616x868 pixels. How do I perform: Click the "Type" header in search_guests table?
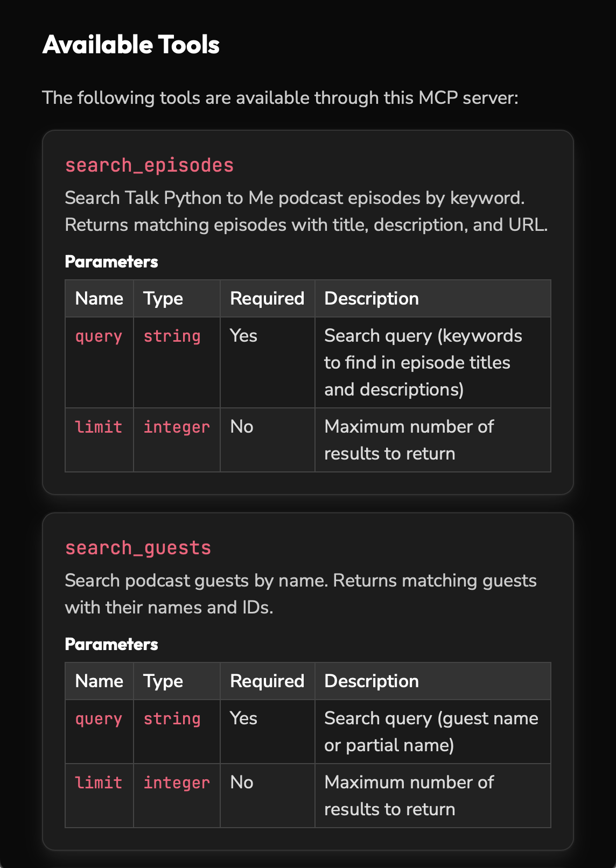[163, 681]
